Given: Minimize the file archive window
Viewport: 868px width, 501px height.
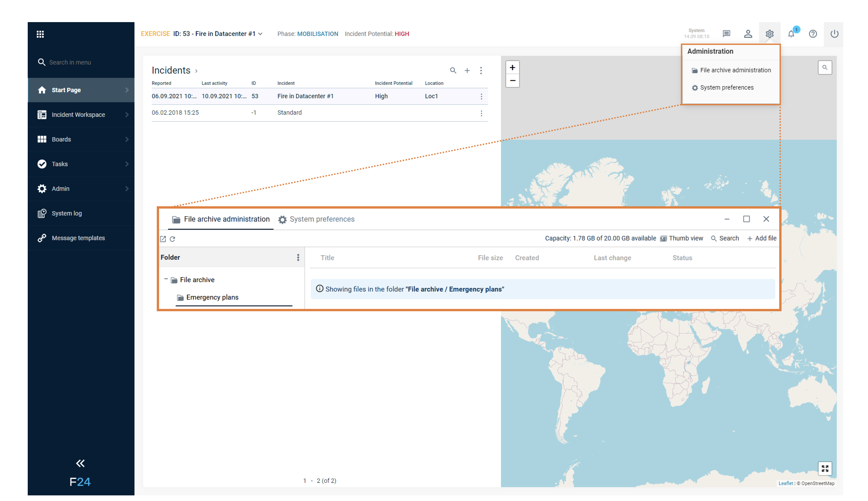Looking at the screenshot, I should 727,219.
